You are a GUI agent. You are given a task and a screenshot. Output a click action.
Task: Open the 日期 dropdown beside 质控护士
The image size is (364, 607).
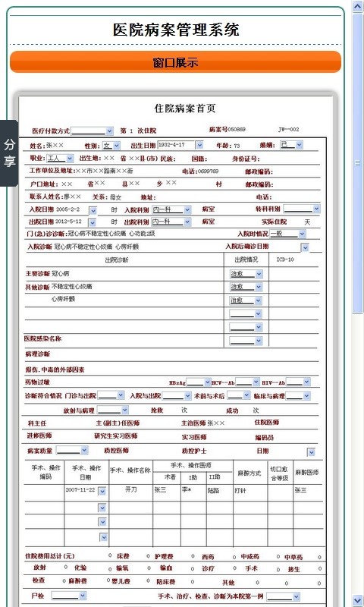pos(311,451)
